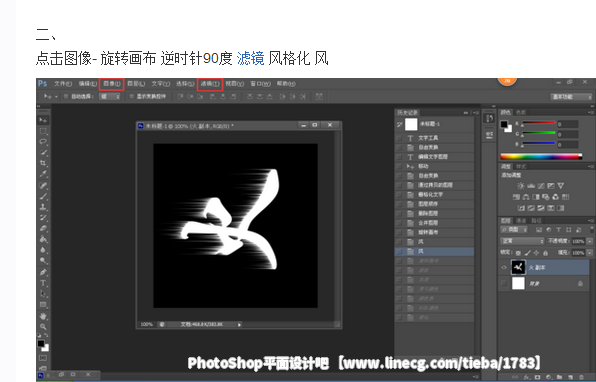This screenshot has height=382, width=596.
Task: Select the Eyedropper tool
Action: click(43, 174)
